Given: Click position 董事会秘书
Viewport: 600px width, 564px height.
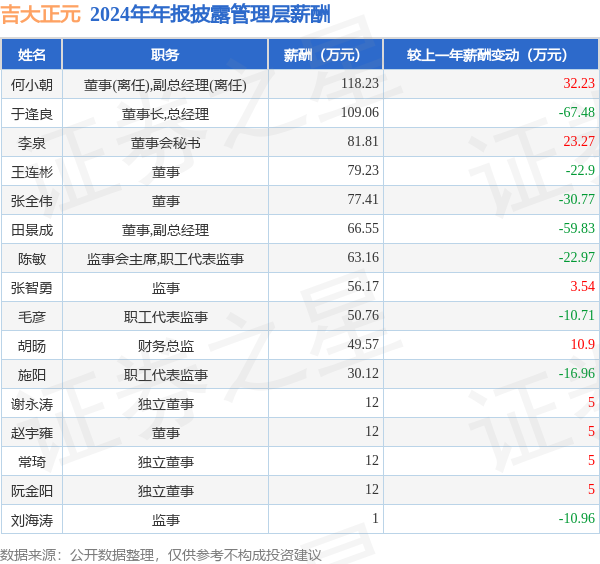Looking at the screenshot, I should (x=165, y=143).
